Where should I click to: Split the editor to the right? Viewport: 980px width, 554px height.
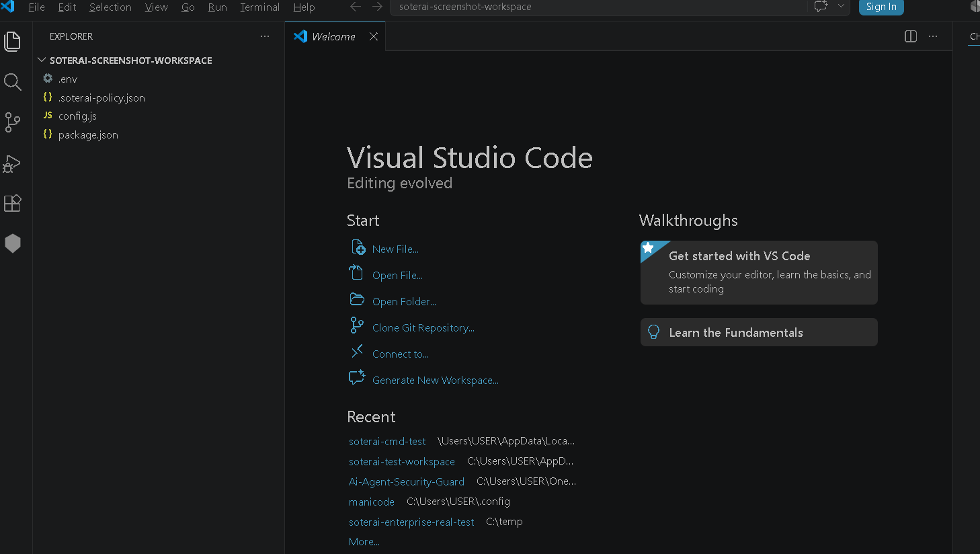tap(911, 36)
